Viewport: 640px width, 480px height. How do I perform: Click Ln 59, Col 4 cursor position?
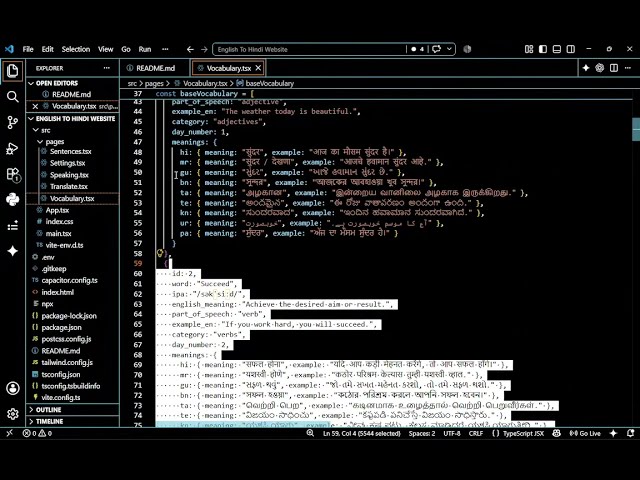(361, 433)
